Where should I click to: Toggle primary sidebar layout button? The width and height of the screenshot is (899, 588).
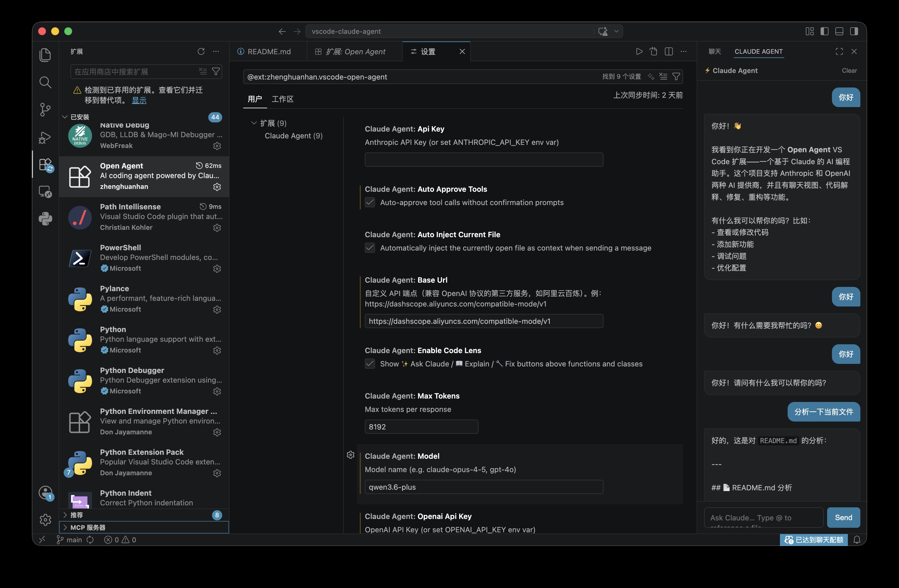tap(824, 31)
